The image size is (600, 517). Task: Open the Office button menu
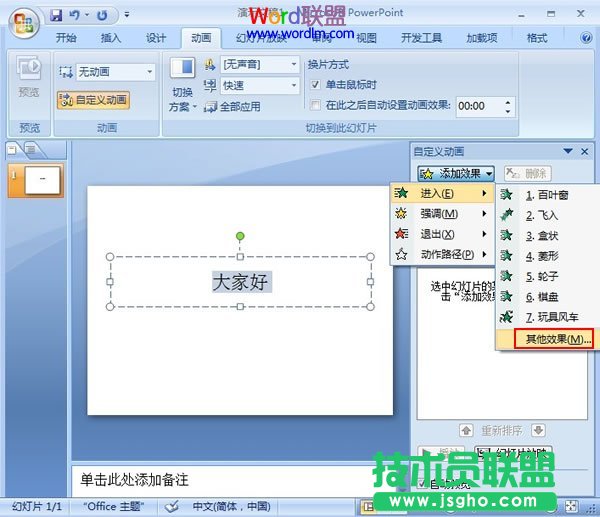[24, 22]
